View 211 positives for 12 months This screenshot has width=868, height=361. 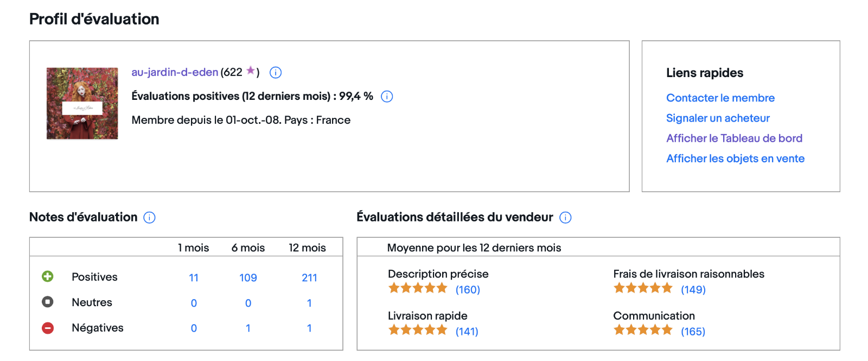point(309,277)
